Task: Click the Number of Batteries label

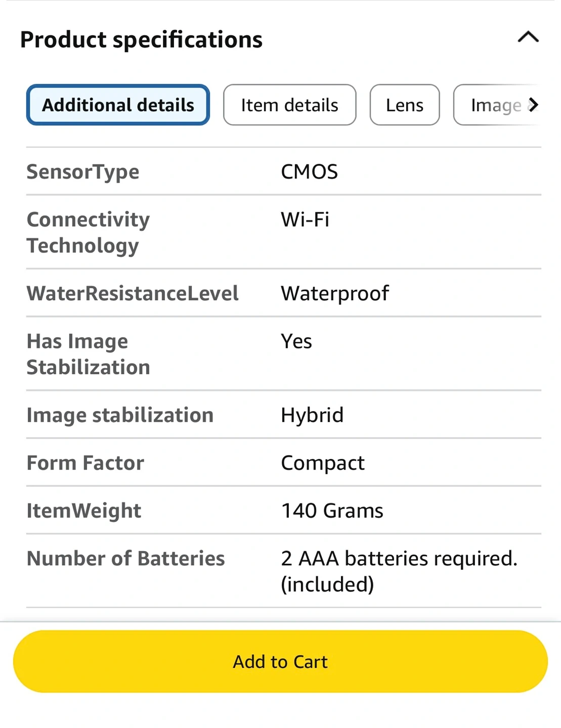Action: (125, 559)
